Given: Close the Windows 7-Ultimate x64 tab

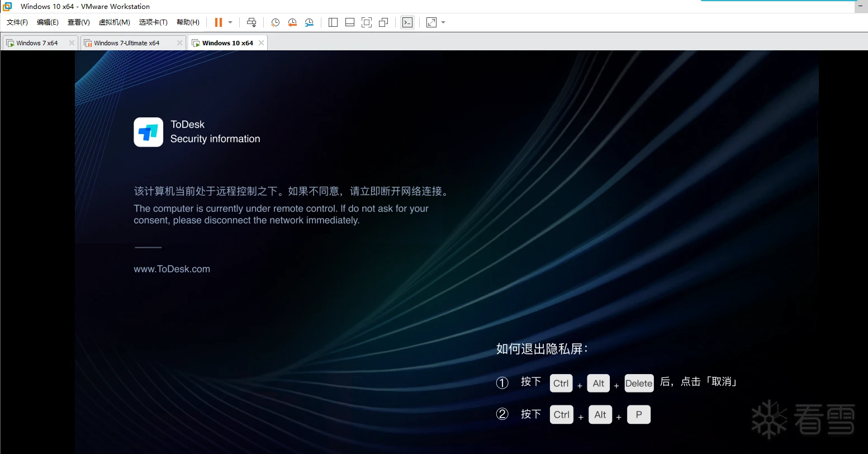Looking at the screenshot, I should pos(179,43).
